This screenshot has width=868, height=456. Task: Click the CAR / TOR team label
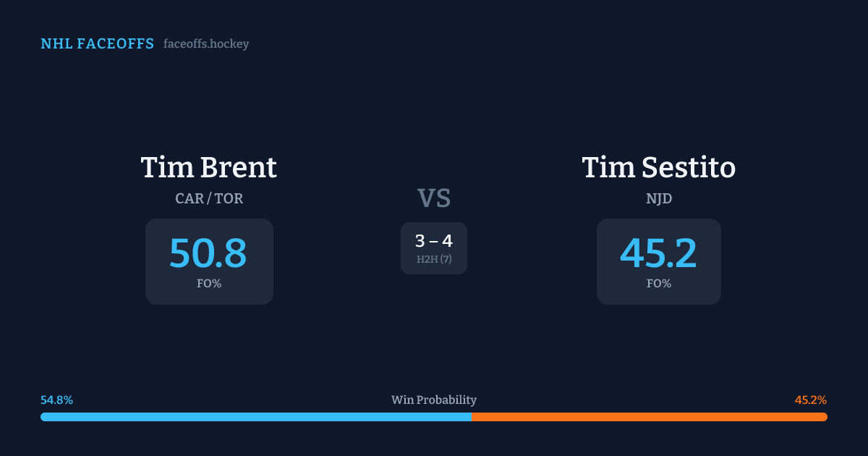(x=209, y=198)
